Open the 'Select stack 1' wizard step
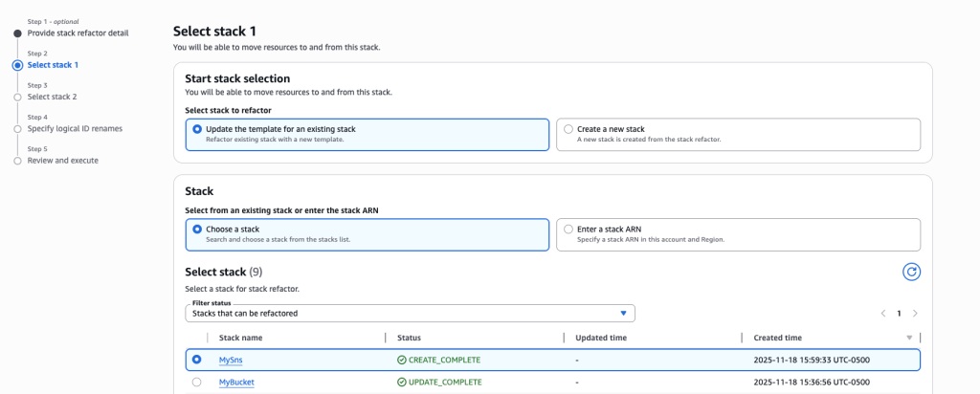The width and height of the screenshot is (980, 394). (54, 65)
